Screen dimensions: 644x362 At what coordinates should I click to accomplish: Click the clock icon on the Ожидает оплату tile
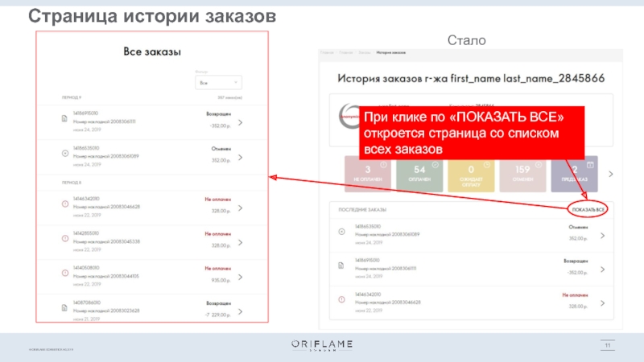coord(487,165)
